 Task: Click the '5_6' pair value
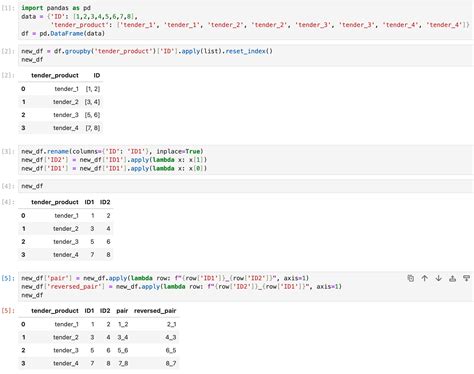pyautogui.click(x=123, y=350)
